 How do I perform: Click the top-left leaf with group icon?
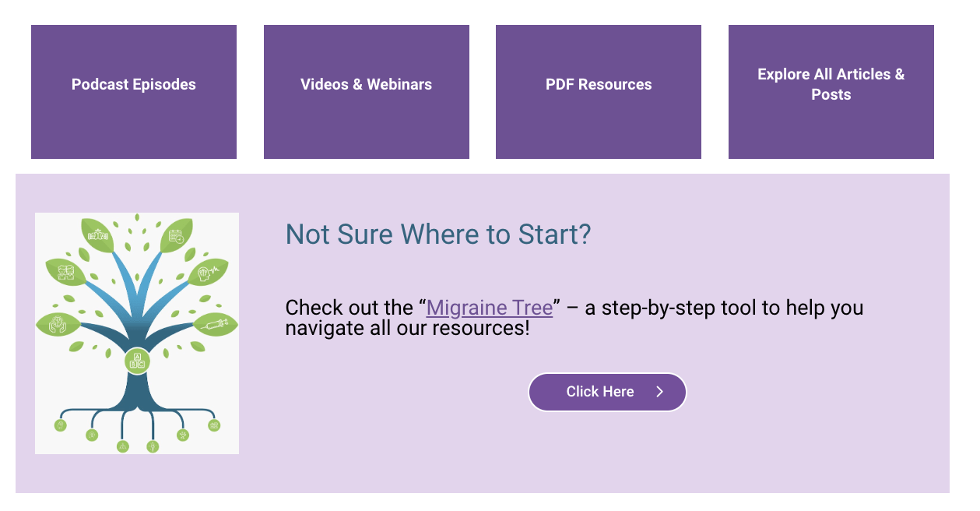coord(98,234)
